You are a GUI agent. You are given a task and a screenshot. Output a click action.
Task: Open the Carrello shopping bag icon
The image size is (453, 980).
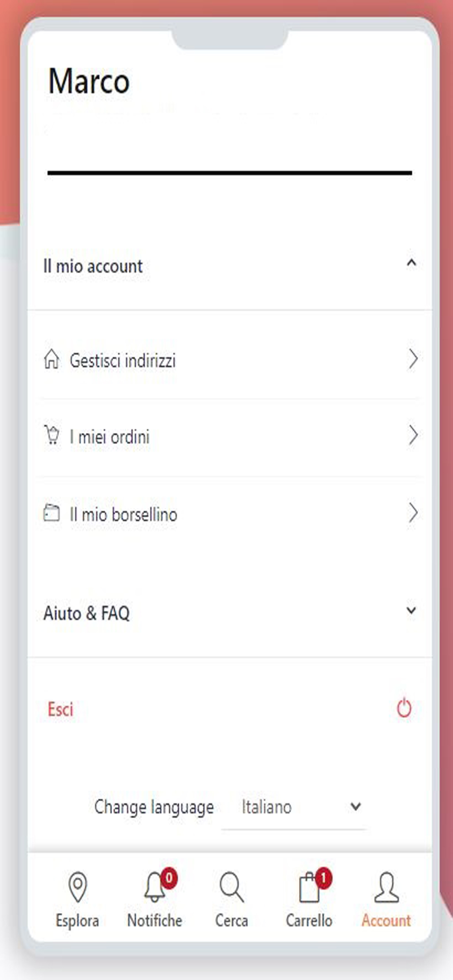(x=309, y=887)
